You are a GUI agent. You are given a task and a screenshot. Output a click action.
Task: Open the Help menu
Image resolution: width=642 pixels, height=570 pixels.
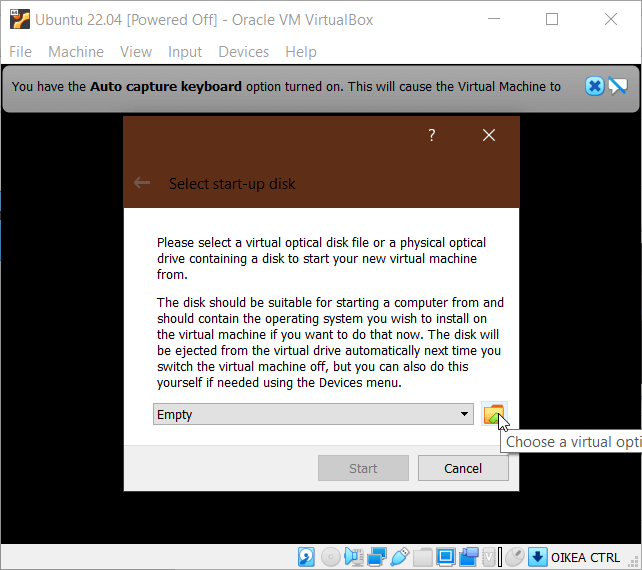[301, 52]
